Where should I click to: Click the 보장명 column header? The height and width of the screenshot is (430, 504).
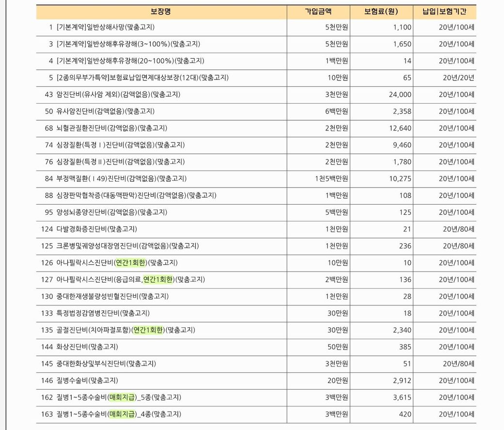(161, 12)
